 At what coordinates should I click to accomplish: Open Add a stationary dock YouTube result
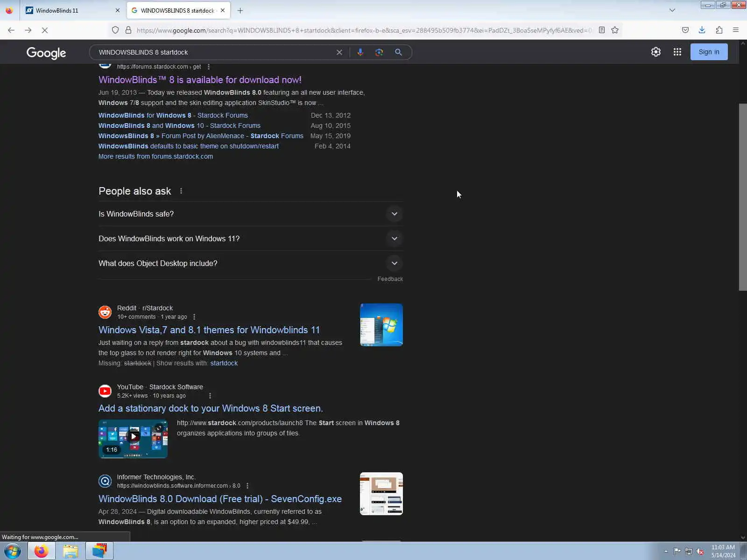click(x=211, y=408)
